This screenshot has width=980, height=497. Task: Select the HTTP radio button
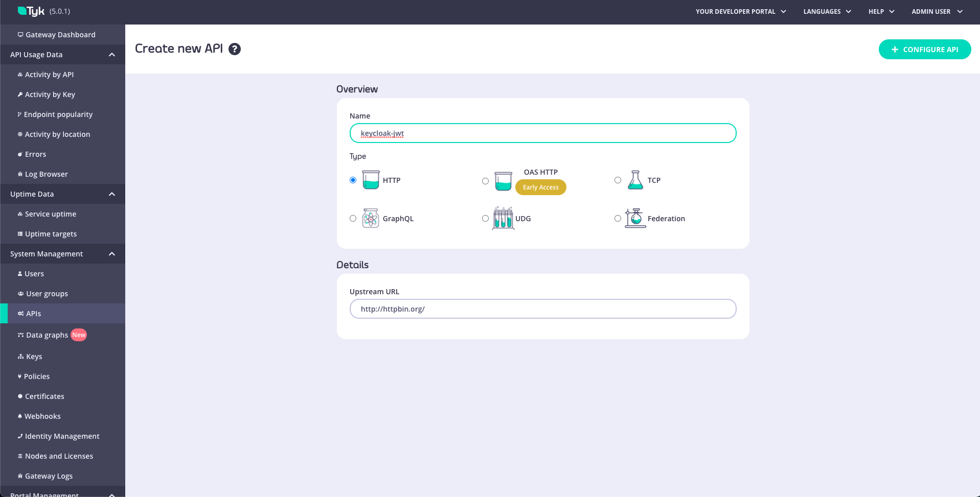(x=353, y=180)
